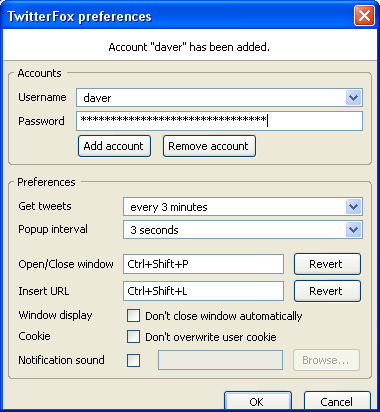Viewport: 380px width, 412px height.
Task: Click the "Preferences" group heading
Action: (46, 182)
